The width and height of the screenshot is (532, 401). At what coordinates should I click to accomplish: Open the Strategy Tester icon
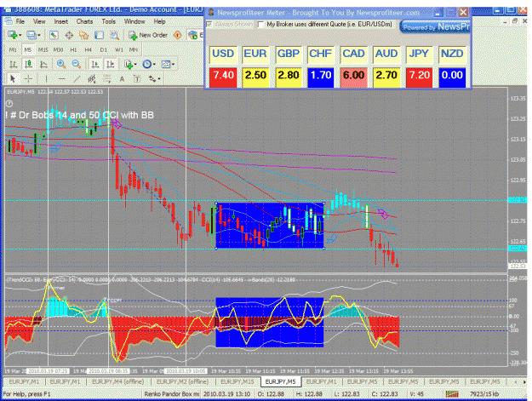point(115,35)
